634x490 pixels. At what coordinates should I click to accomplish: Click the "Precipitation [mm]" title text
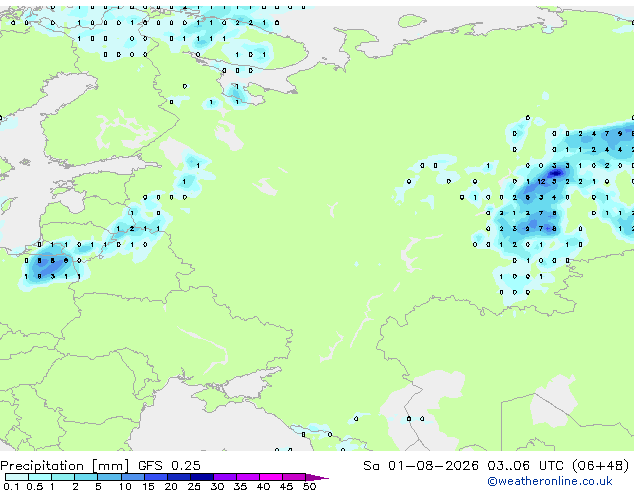tap(65, 466)
